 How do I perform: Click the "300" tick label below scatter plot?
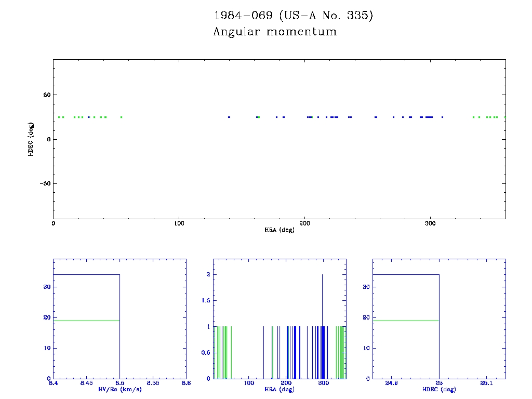click(430, 223)
